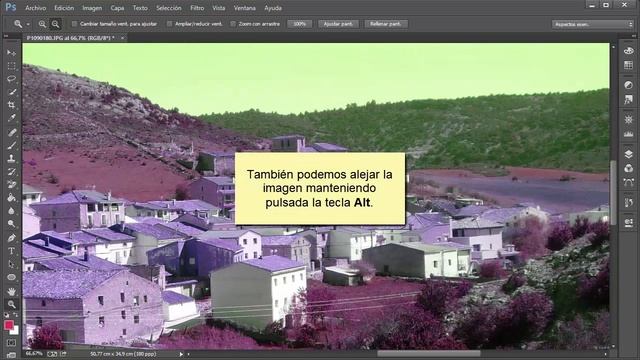640x360 pixels.
Task: Select the Dodge tool
Action: pos(11,224)
